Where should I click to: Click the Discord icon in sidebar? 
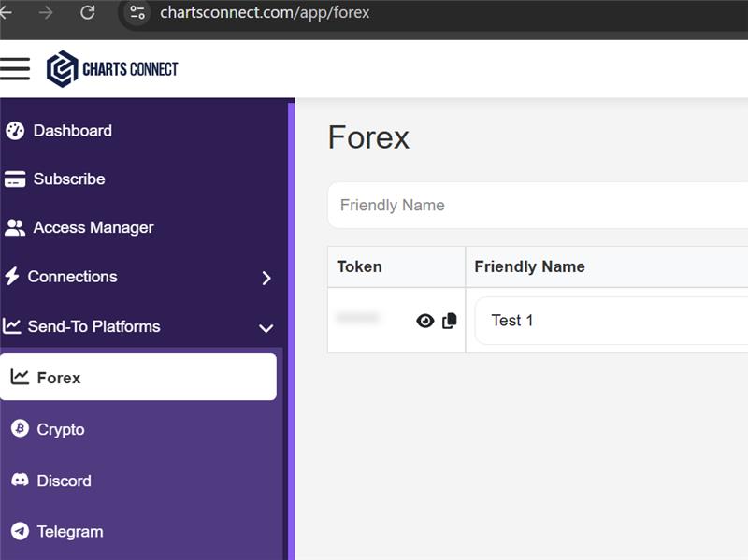pos(20,481)
